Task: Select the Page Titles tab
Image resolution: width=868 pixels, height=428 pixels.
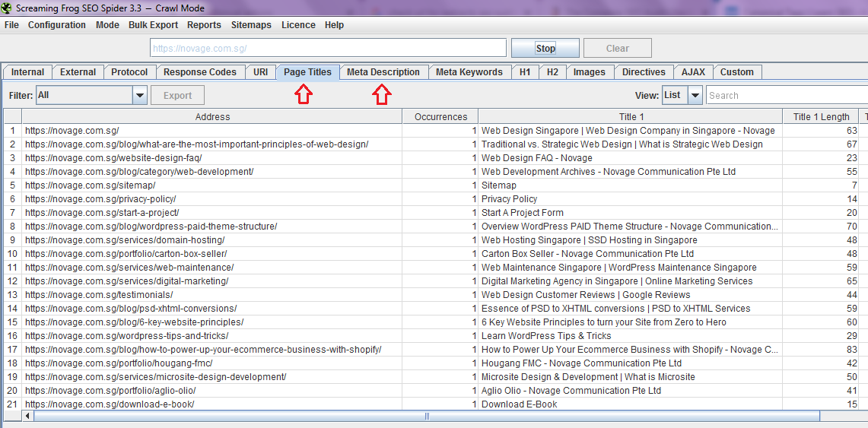Action: 308,72
